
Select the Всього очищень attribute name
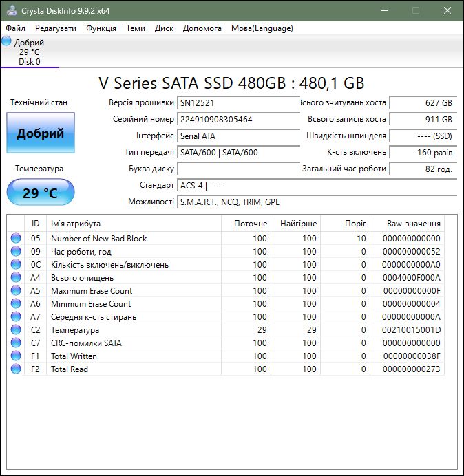83,278
